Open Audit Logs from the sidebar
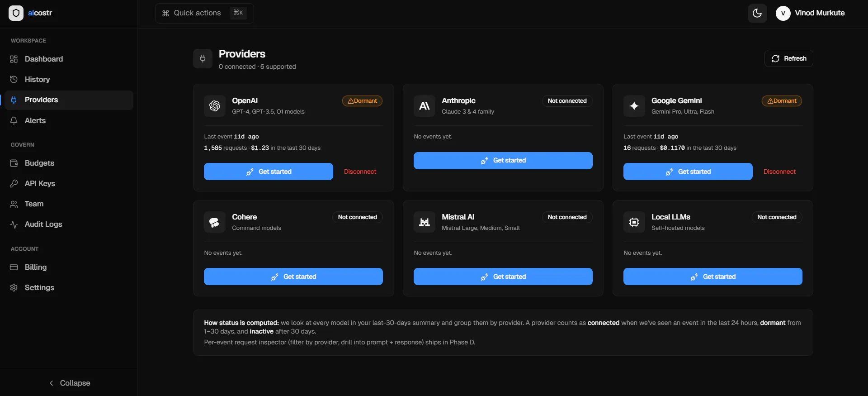 point(69,224)
